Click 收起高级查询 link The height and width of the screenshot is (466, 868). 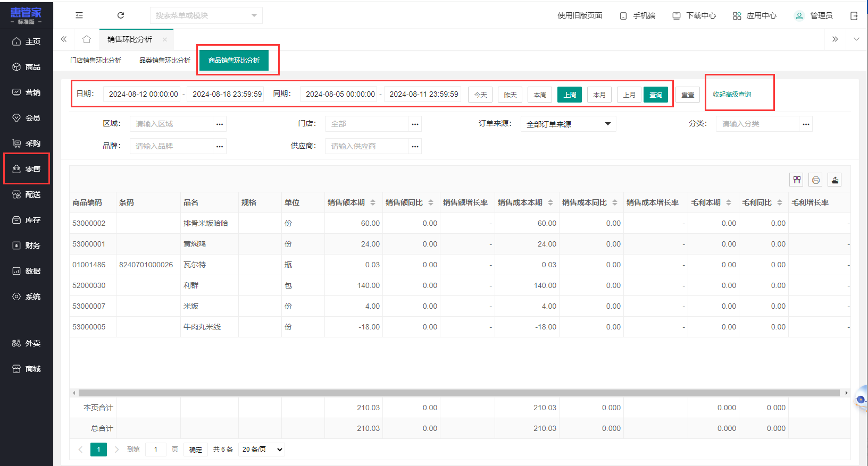pos(732,95)
